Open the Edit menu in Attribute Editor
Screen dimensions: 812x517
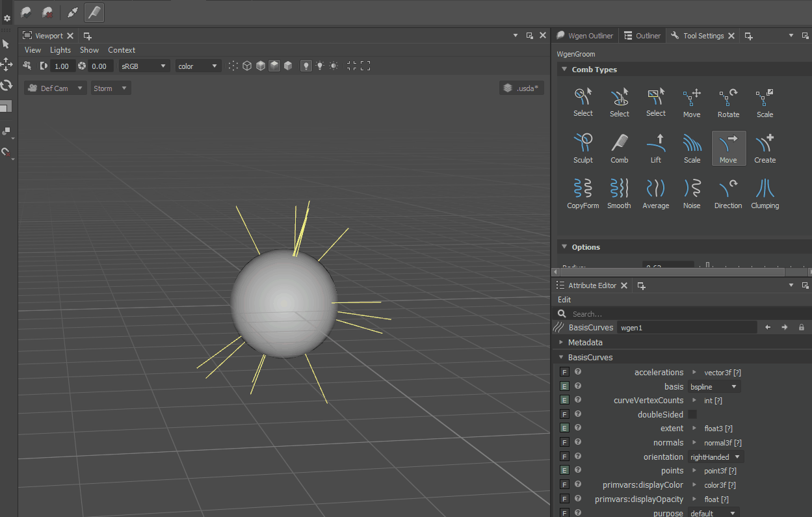(x=564, y=300)
